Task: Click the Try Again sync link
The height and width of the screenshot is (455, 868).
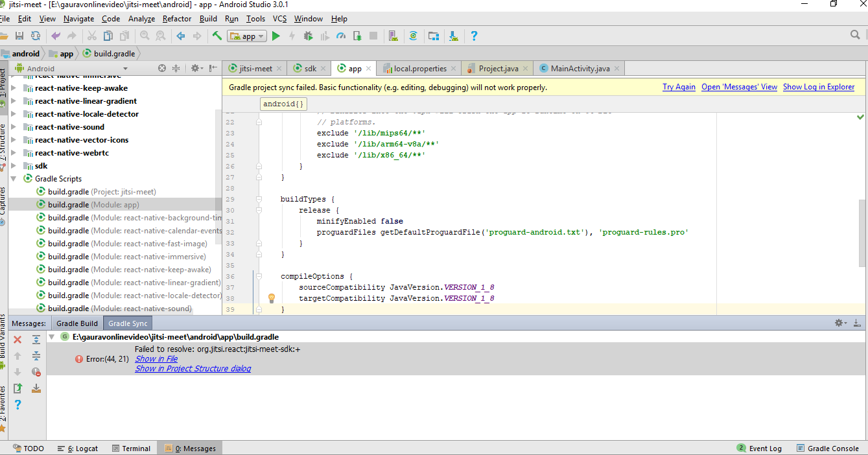Action: tap(679, 86)
